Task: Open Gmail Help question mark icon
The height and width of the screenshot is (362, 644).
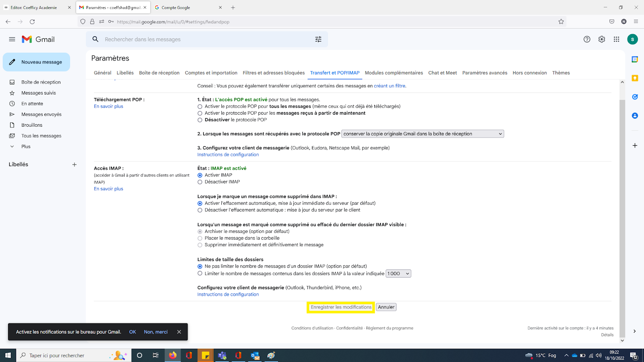Action: pos(587,39)
